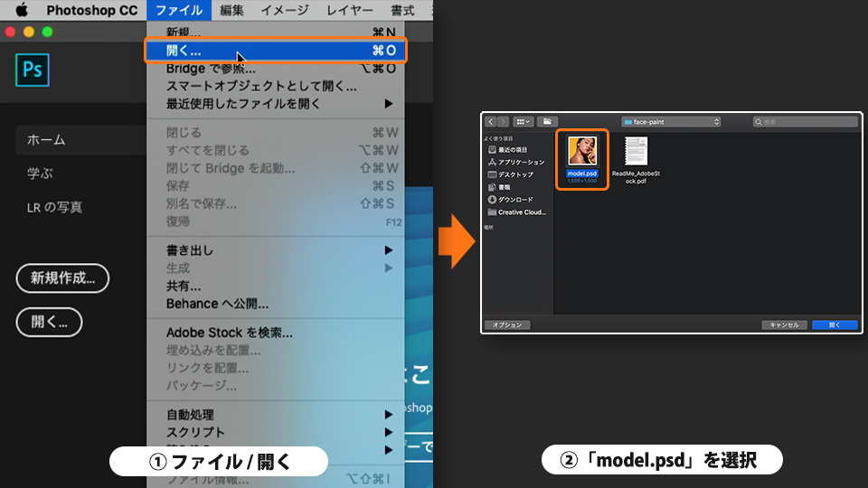The width and height of the screenshot is (868, 488).
Task: Open the 書式 menu
Action: 402,10
